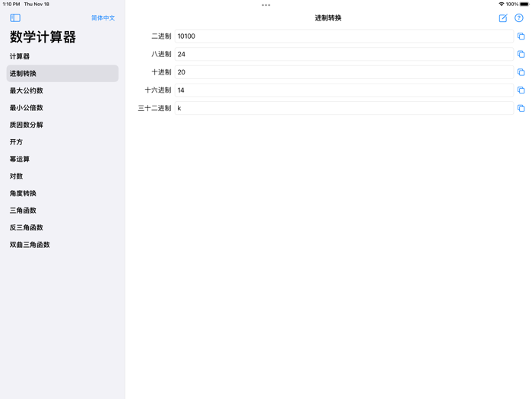The image size is (532, 399).
Task: Tap the three-dot multitasking control
Action: [266, 5]
